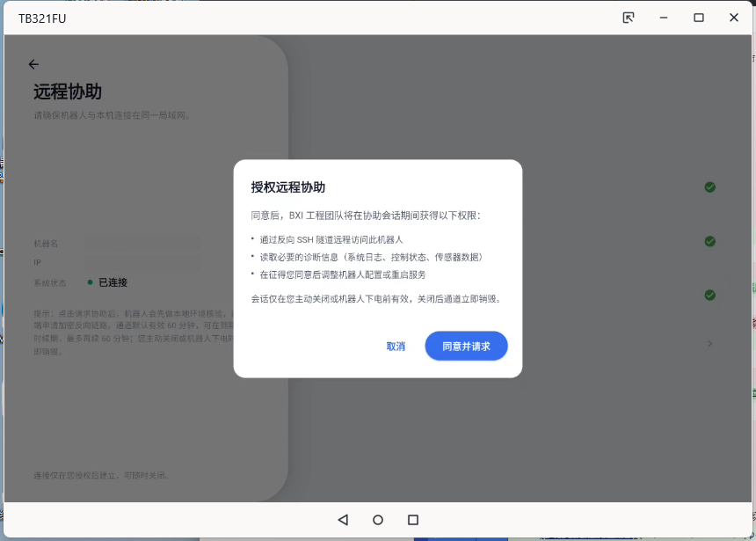Click the TB321FU window title text
This screenshot has height=541, width=756.
[42, 18]
